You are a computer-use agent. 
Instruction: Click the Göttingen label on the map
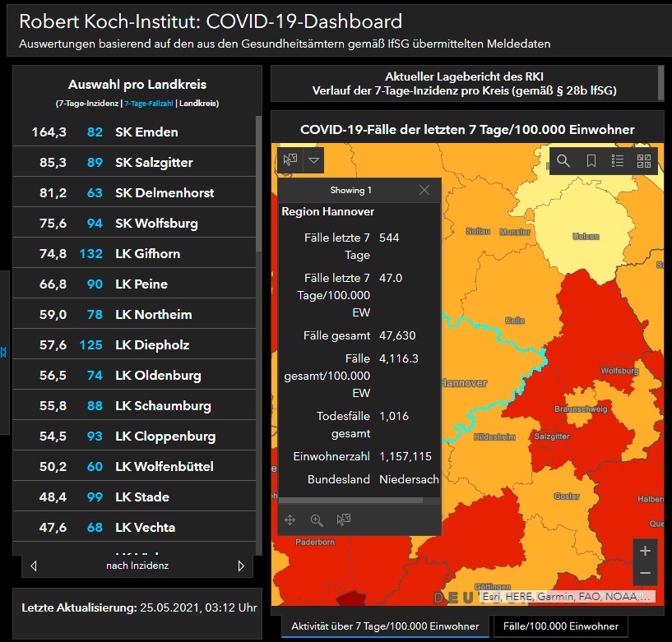(x=493, y=587)
